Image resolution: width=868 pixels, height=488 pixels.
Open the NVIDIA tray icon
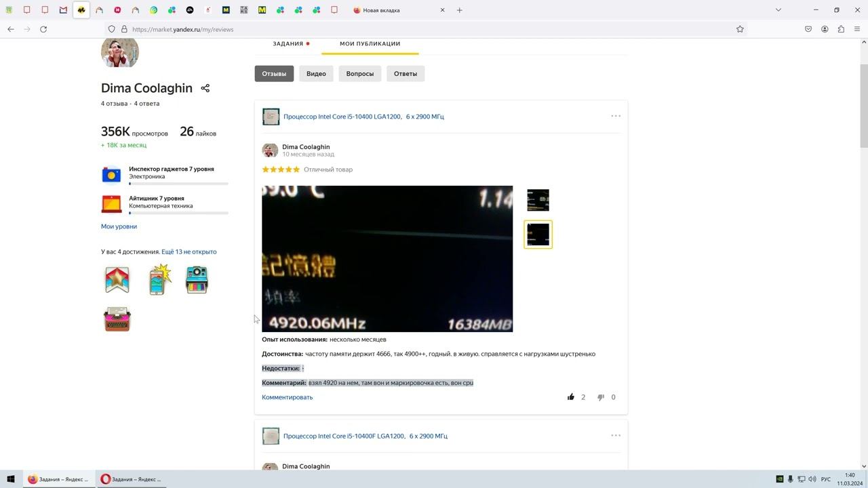780,479
